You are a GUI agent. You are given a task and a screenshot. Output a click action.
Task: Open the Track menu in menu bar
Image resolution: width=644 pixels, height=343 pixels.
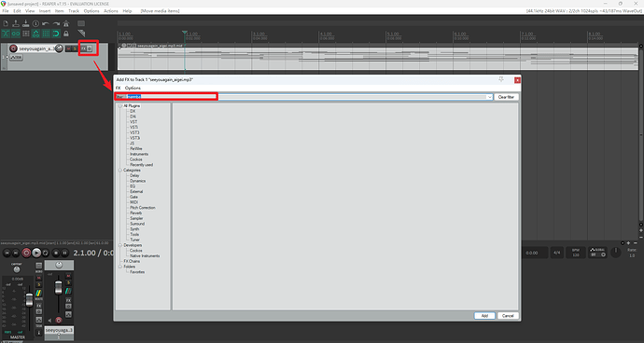coord(74,11)
